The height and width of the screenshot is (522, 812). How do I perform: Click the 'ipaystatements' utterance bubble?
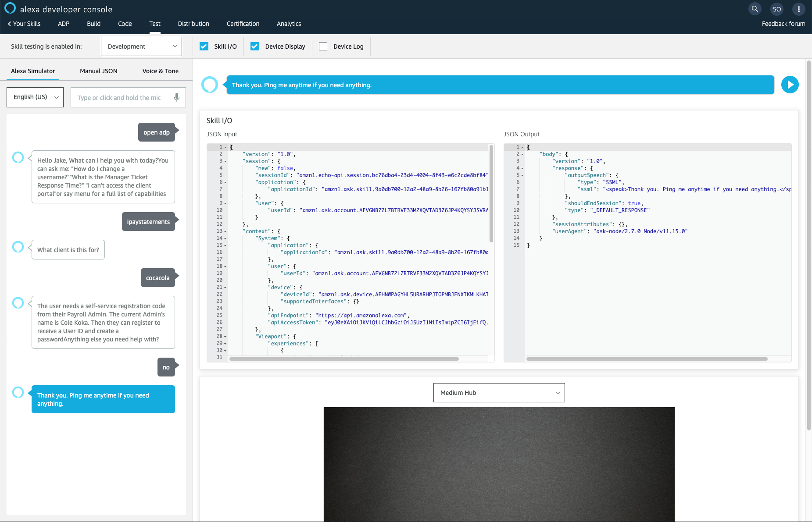coord(148,222)
